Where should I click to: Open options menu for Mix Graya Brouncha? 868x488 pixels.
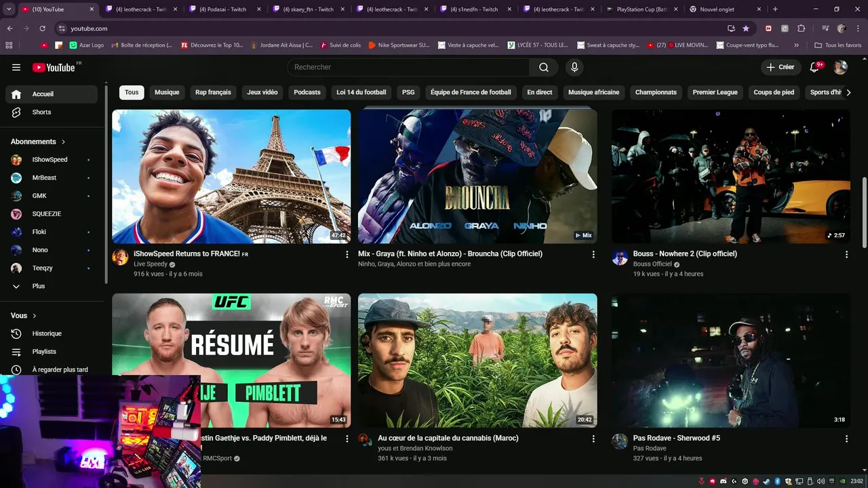coord(593,254)
